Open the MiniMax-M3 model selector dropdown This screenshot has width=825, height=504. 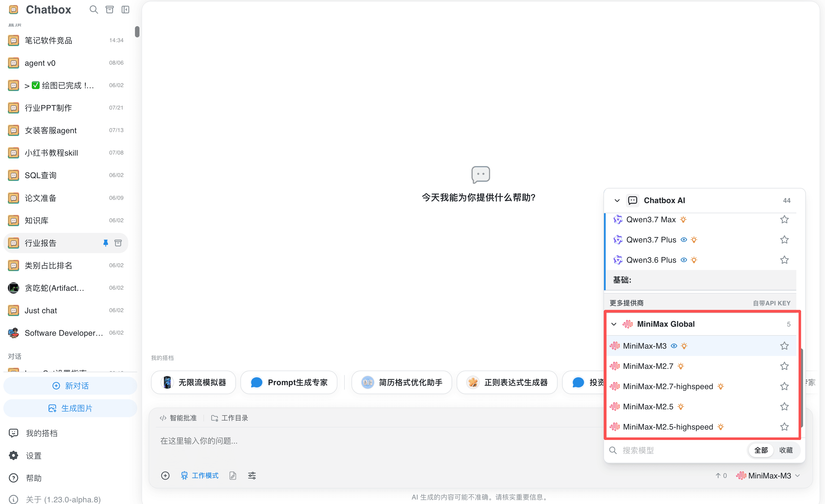[768, 475]
